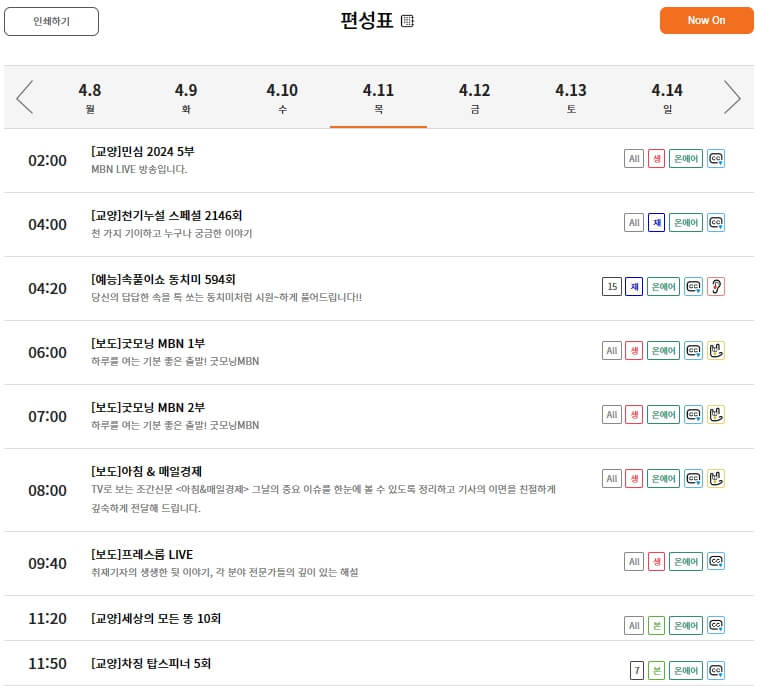Open [교양]세상의 모든 똥 10회 program

click(x=156, y=618)
